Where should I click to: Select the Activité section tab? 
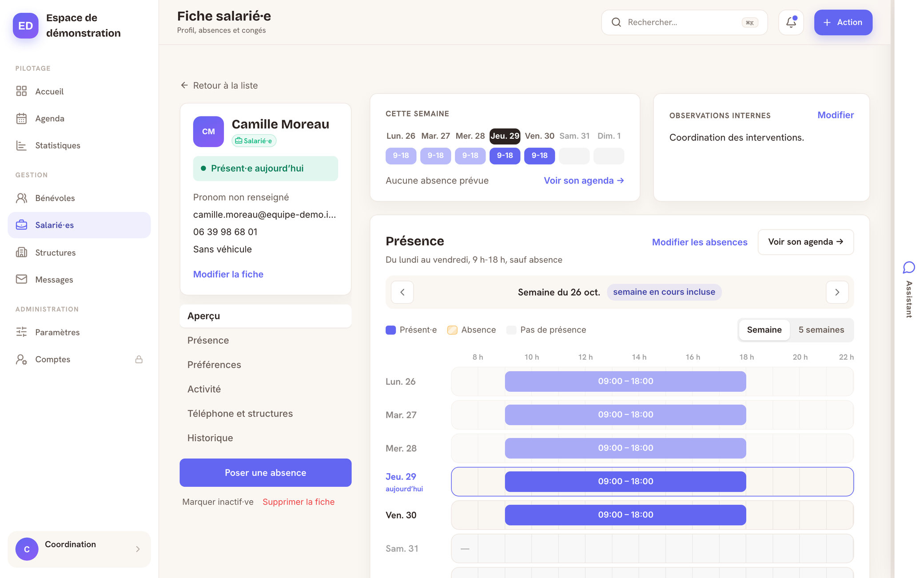[x=266, y=389]
